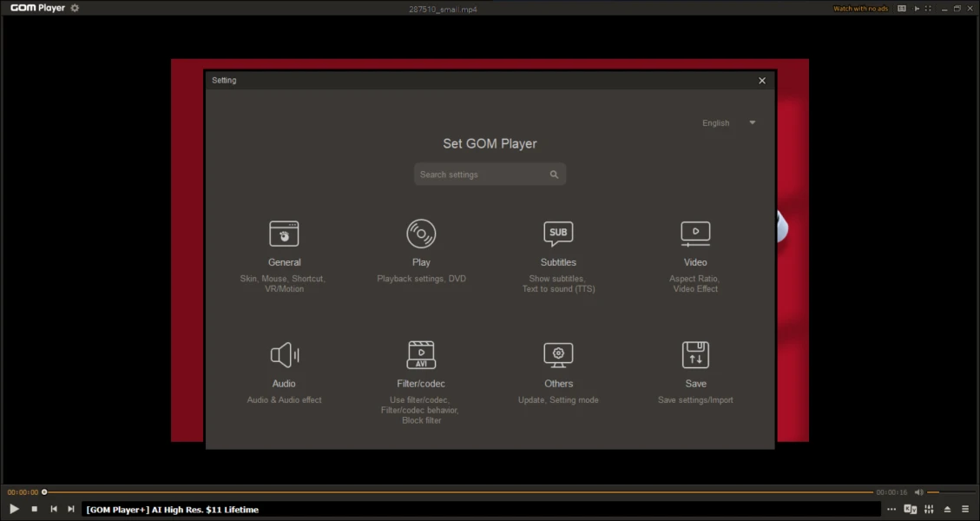Open the Subtitles settings icon
Screen dimensions: 980x521
pyautogui.click(x=558, y=234)
